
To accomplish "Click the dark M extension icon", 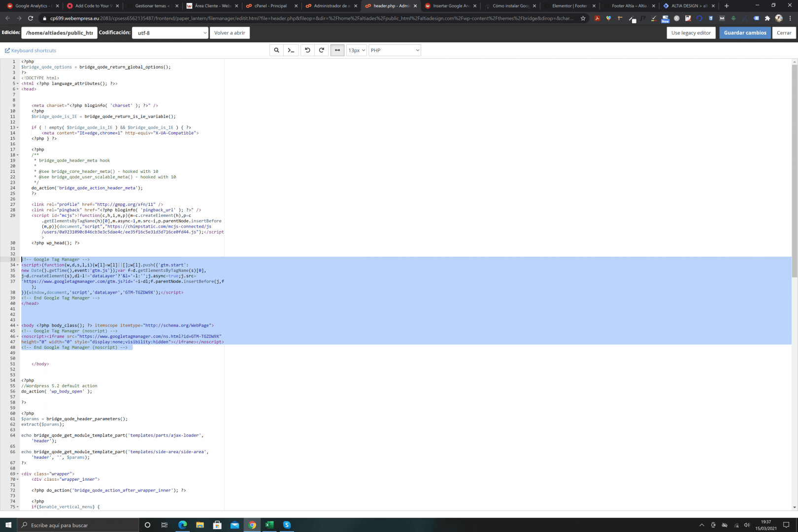I will point(722,18).
